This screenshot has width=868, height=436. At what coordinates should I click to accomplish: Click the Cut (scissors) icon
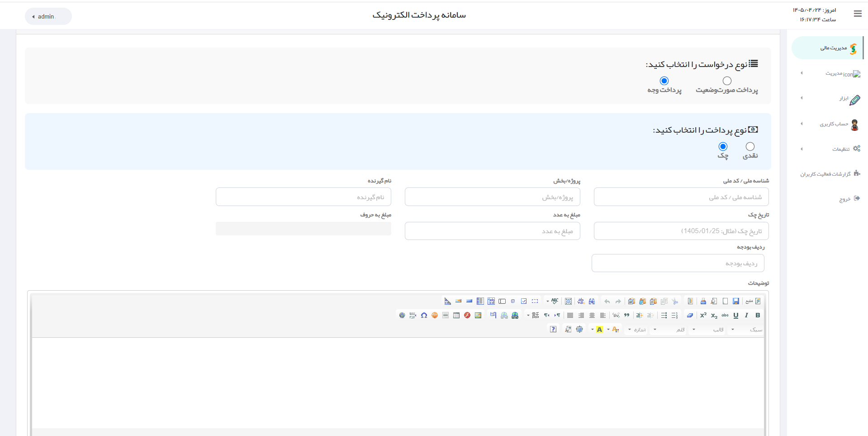(675, 302)
